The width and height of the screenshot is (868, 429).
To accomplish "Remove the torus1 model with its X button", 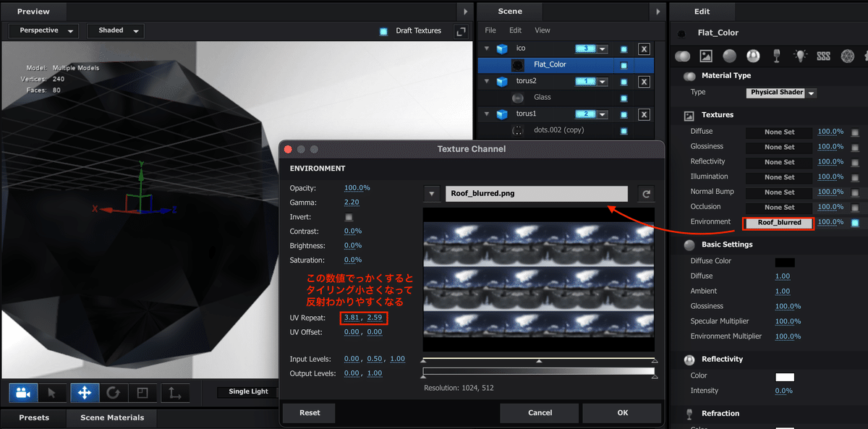I will [644, 114].
